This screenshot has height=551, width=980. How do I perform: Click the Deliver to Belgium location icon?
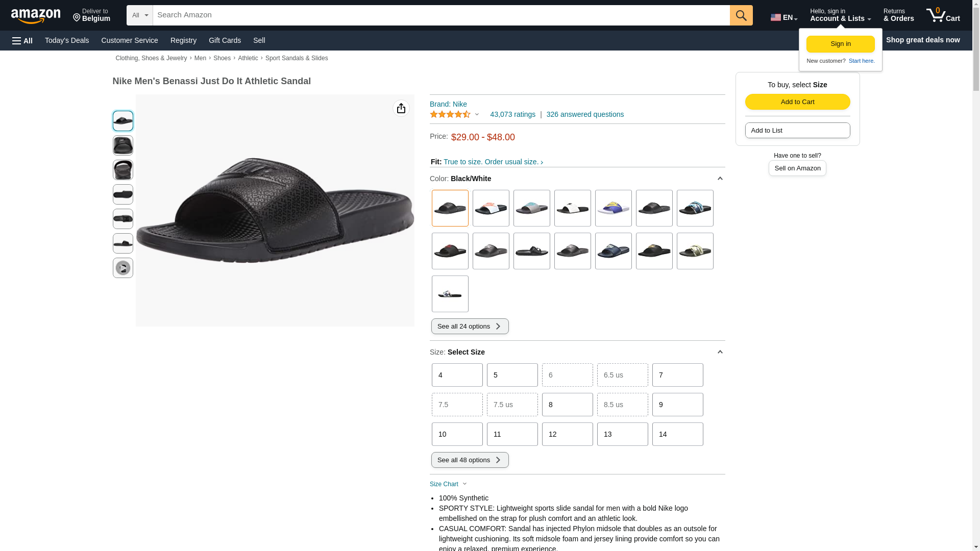tap(77, 18)
